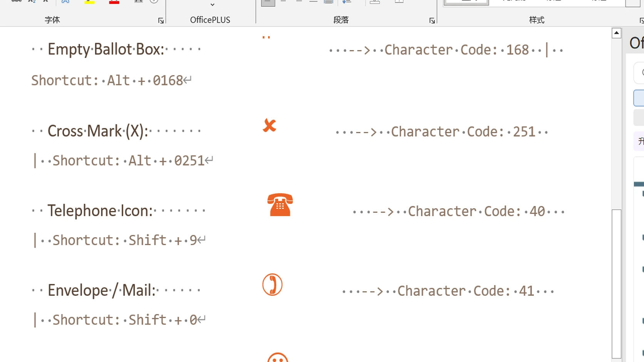The width and height of the screenshot is (644, 362).
Task: Open the 字体 font dialog launcher
Action: pos(161,21)
